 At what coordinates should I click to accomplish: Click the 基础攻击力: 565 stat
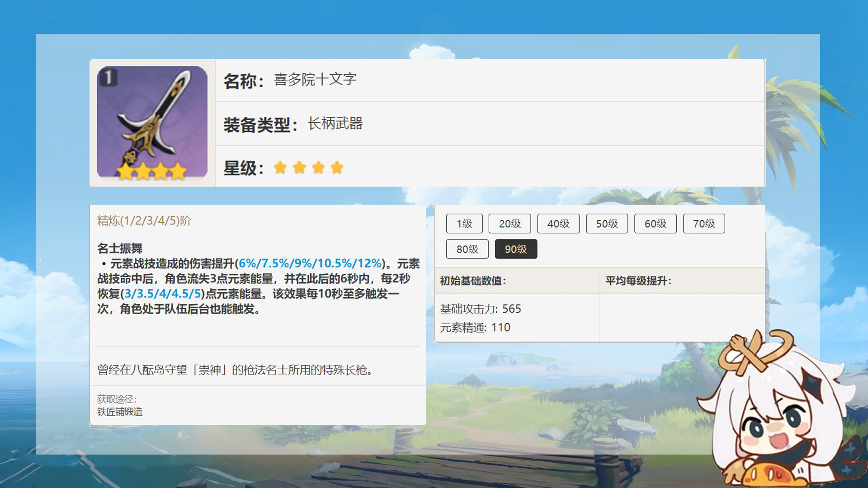tap(481, 309)
